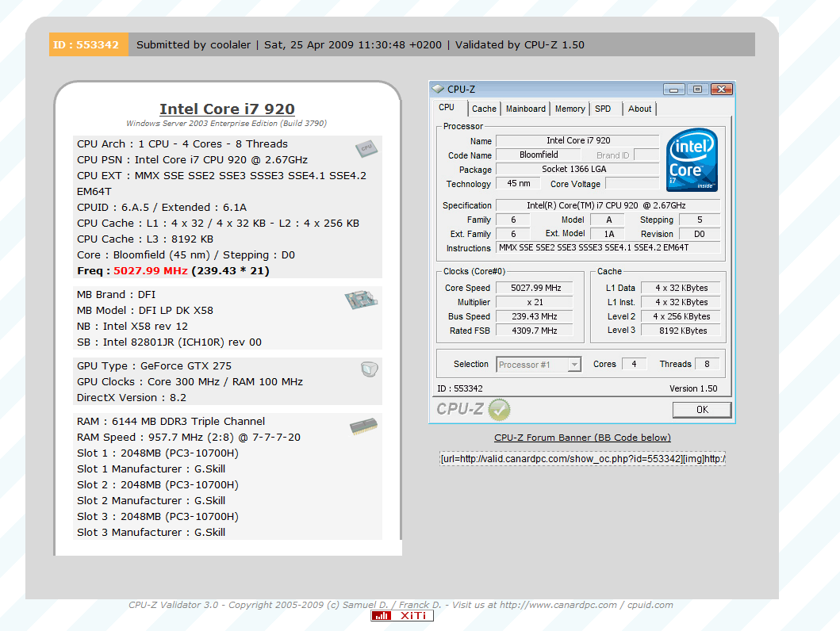Click the BB code URL input field

[582, 459]
